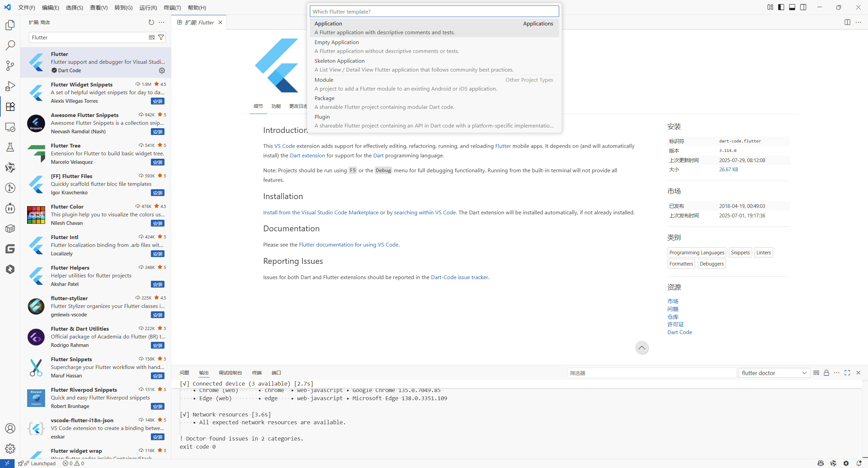Open the extension filter funnel

161,37
